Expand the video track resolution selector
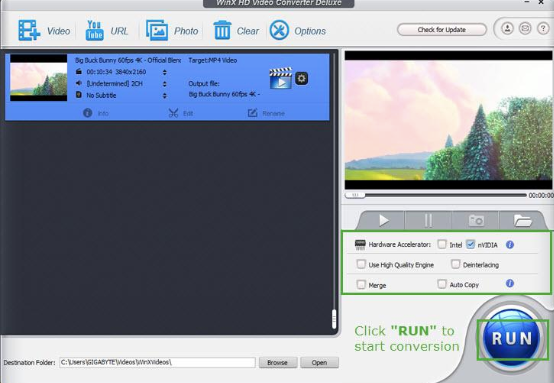 (164, 72)
